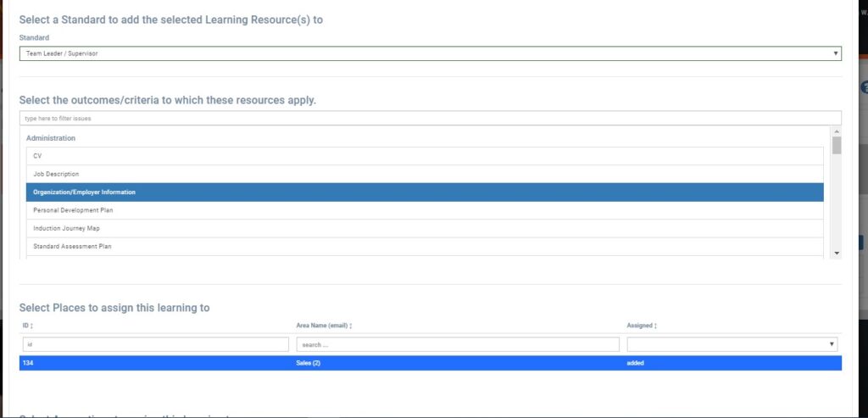Click the 'added' status cell
Viewport: 868px width, 418px height.
coord(635,363)
